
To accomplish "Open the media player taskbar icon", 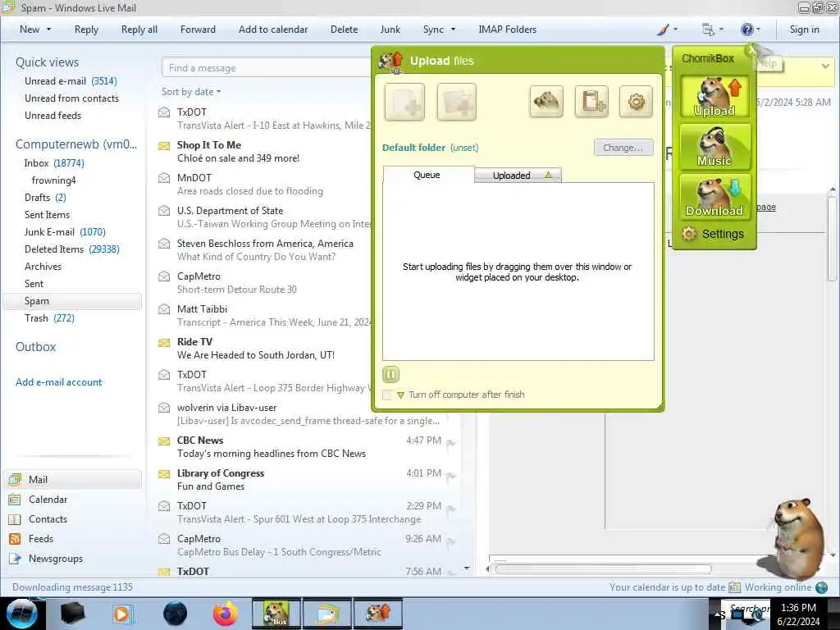I will pyautogui.click(x=121, y=614).
